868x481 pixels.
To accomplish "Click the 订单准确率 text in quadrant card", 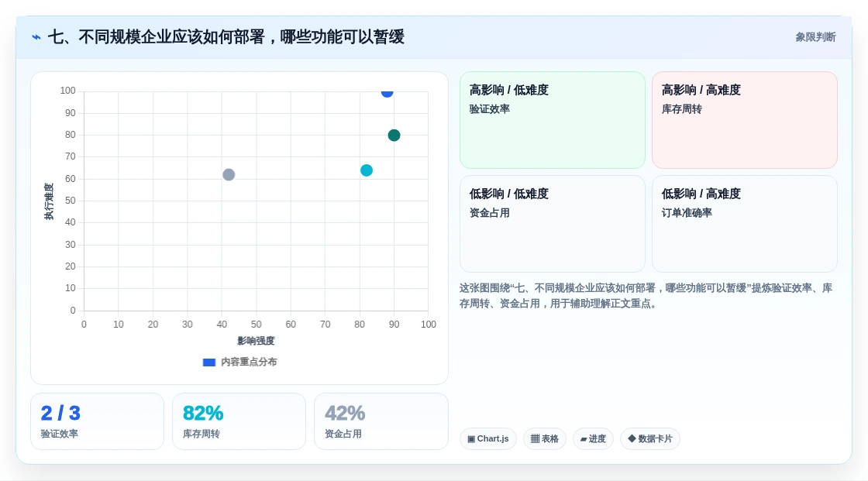I will coord(687,213).
